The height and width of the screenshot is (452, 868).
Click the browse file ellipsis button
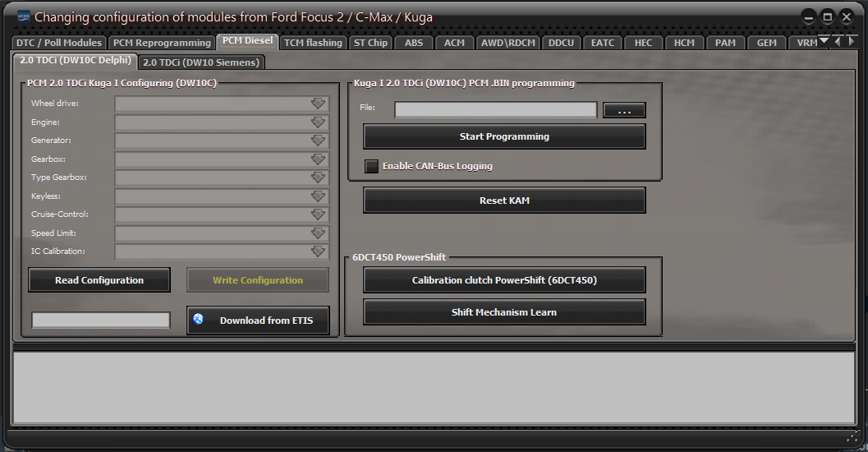click(624, 110)
